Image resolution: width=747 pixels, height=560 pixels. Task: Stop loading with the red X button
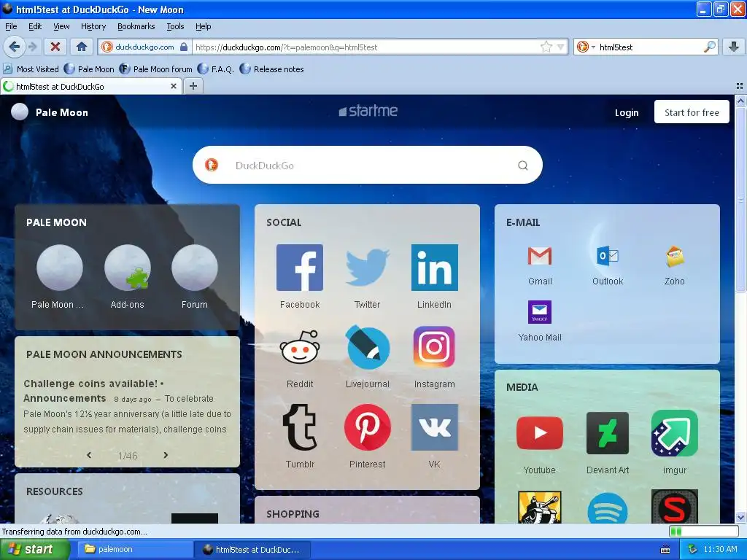[55, 47]
